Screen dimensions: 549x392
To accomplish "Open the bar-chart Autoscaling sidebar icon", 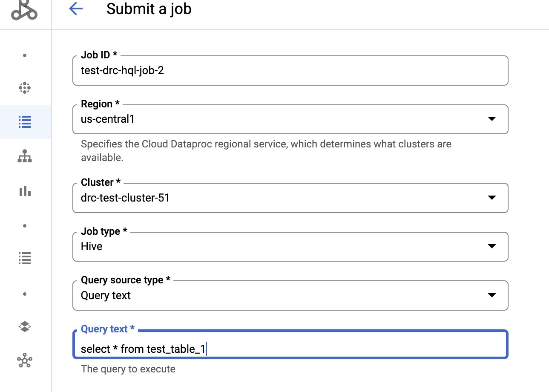I will tap(25, 191).
